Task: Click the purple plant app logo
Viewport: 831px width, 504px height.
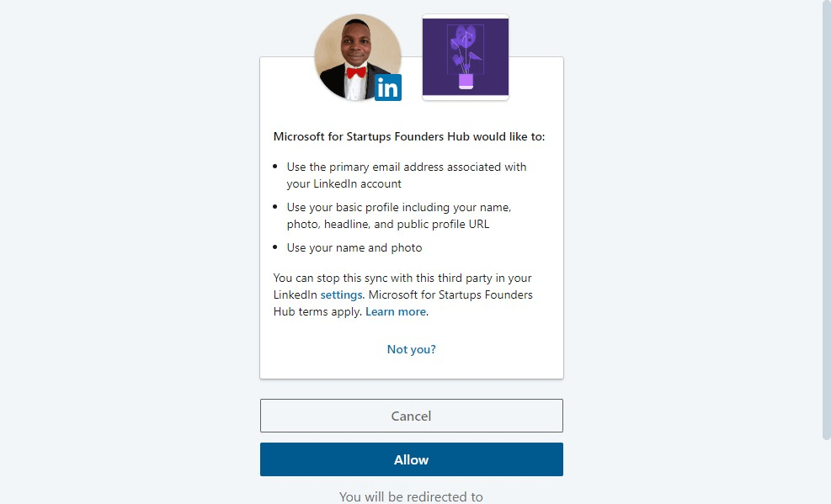Action: (466, 56)
